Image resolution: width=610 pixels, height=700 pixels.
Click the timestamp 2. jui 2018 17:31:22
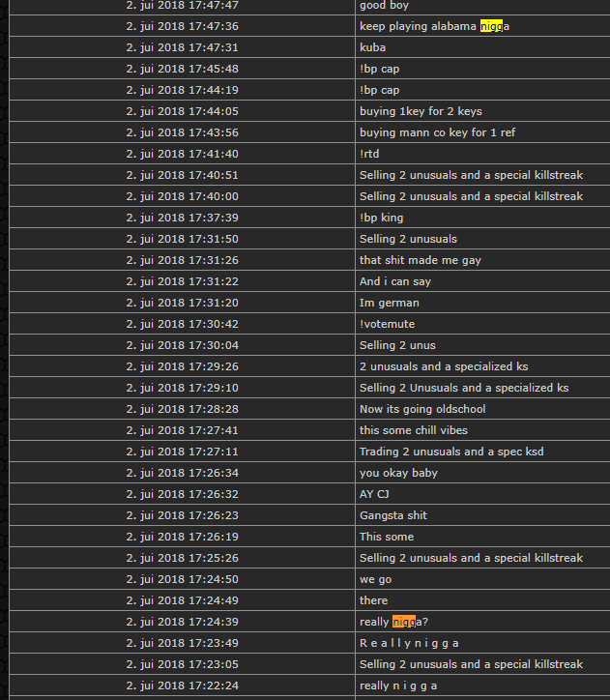tap(182, 281)
